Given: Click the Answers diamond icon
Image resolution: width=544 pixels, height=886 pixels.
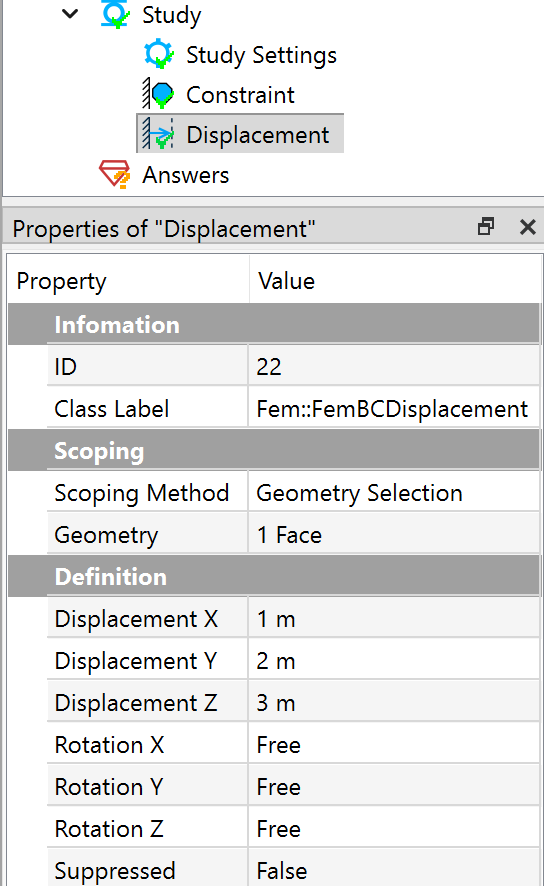Looking at the screenshot, I should tap(115, 174).
